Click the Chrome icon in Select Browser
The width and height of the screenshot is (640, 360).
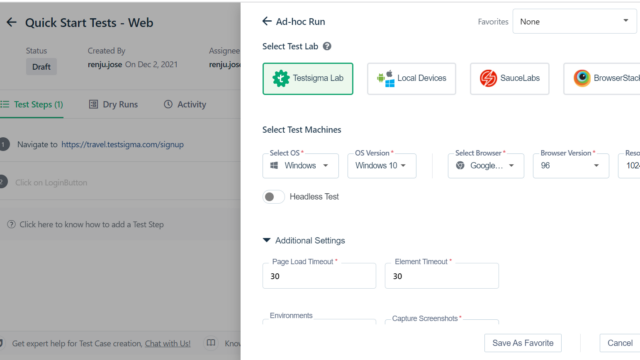coord(460,165)
